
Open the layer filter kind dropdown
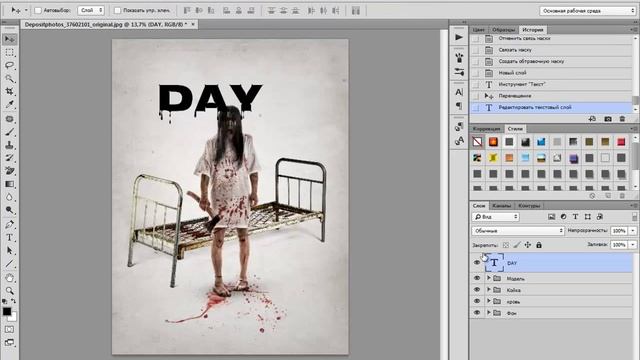coord(496,217)
